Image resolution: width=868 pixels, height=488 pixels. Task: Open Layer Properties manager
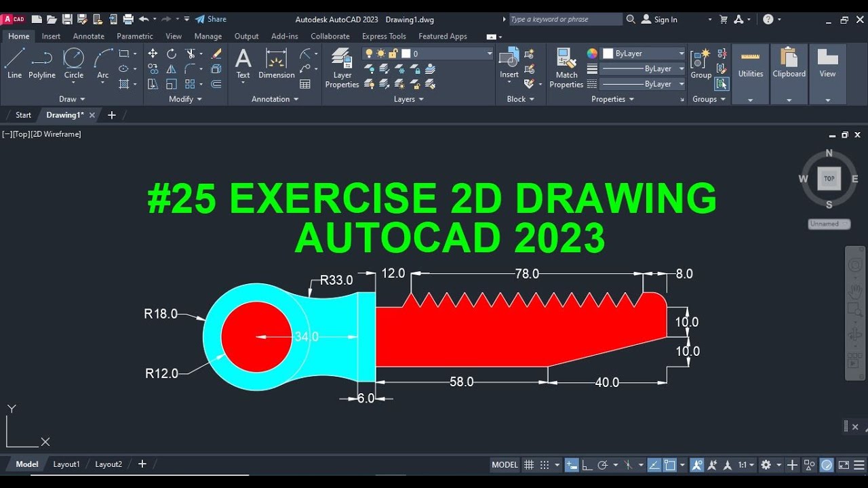[342, 68]
